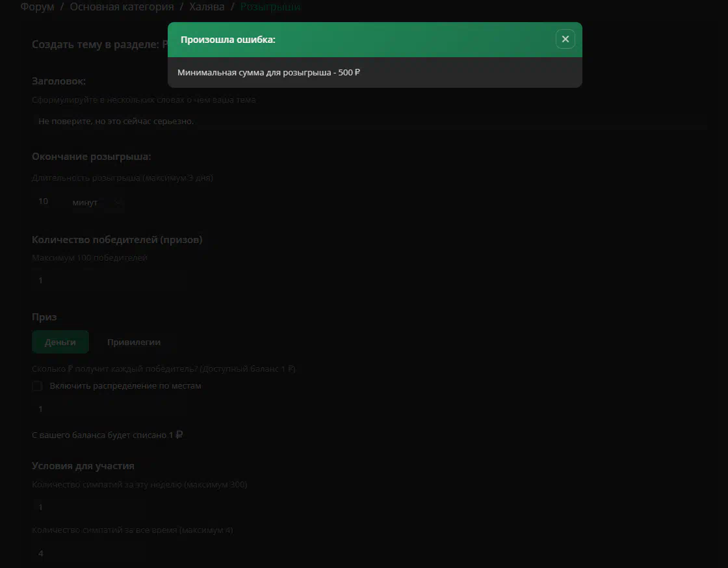Select the Деньги prize tab
This screenshot has height=568, width=728.
[60, 342]
